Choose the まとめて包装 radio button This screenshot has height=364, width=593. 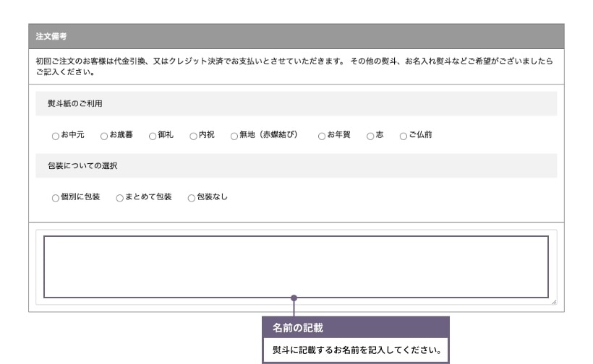[x=119, y=197]
